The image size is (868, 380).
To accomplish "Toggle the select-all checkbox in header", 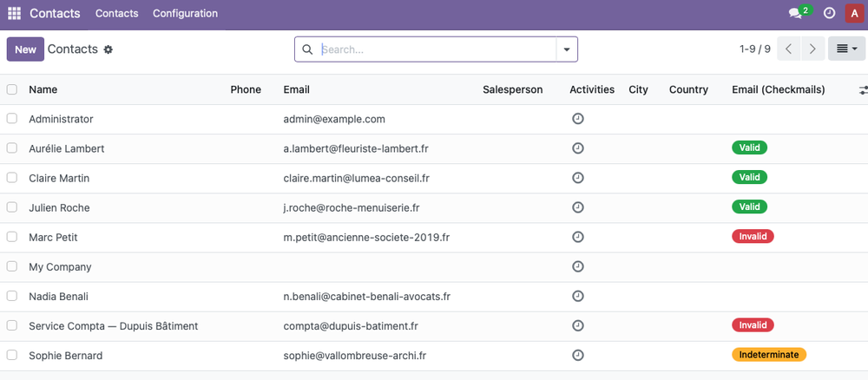I will click(x=12, y=89).
